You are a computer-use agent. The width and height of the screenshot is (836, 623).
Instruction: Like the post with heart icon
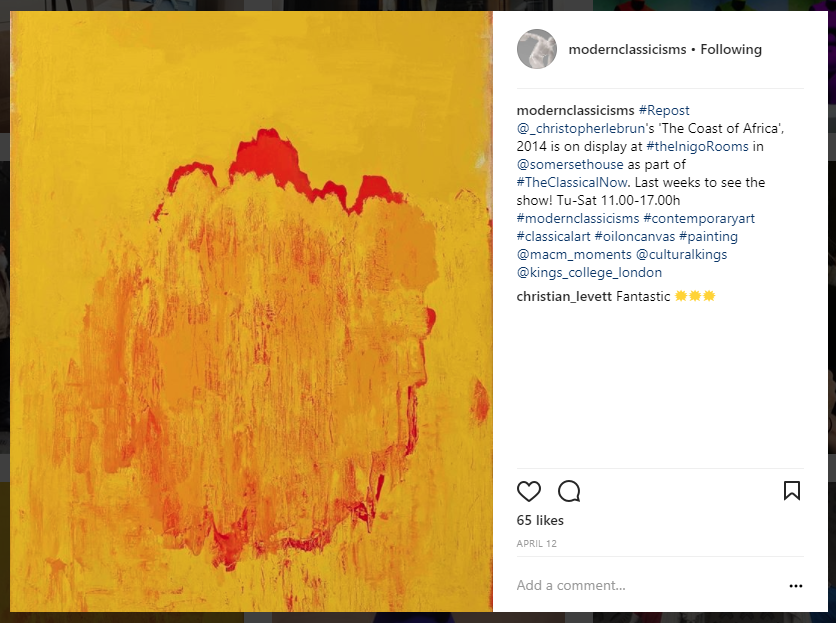528,491
